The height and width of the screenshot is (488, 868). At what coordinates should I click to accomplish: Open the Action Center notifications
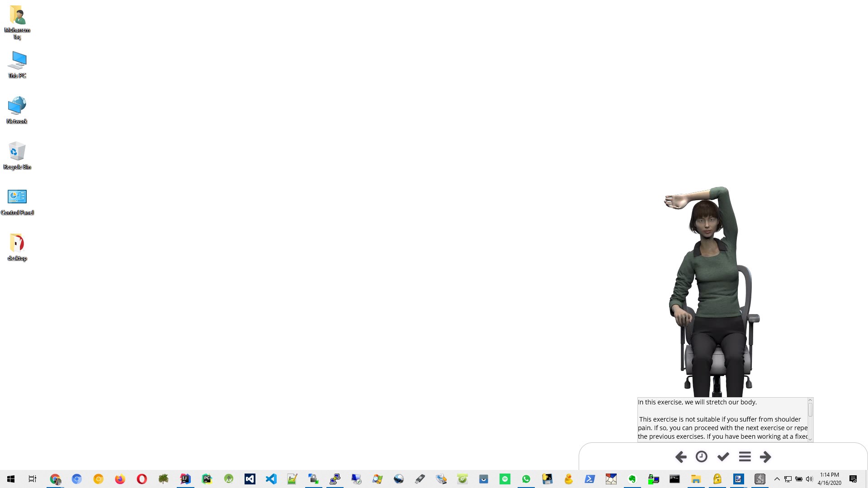click(853, 479)
